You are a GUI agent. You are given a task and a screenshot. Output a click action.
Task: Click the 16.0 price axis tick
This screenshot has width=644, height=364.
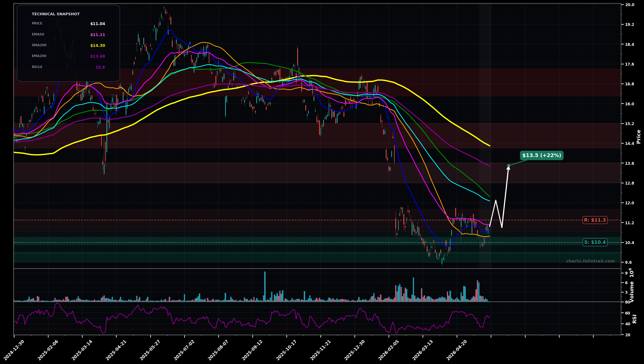[x=630, y=104]
